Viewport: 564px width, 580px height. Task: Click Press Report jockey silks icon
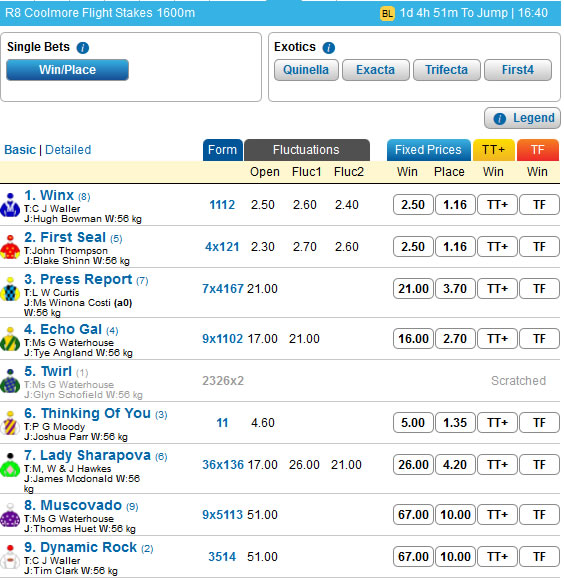click(x=10, y=289)
